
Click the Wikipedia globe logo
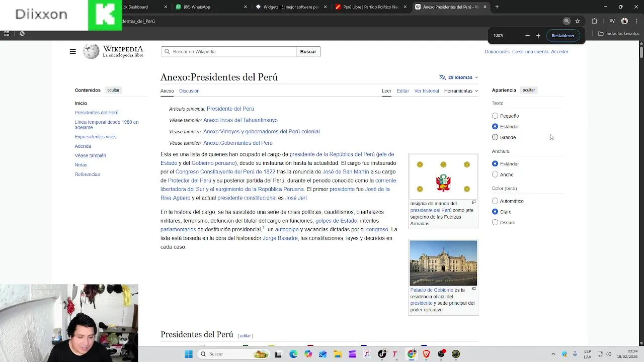tap(91, 52)
